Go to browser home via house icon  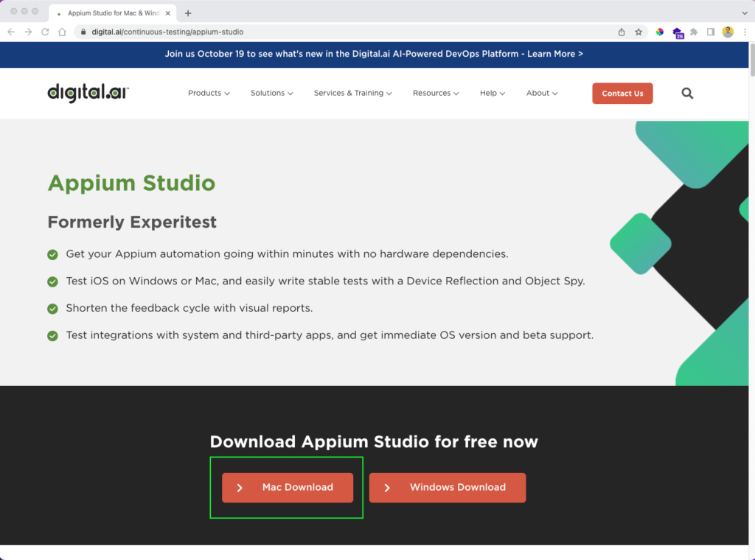[x=63, y=32]
